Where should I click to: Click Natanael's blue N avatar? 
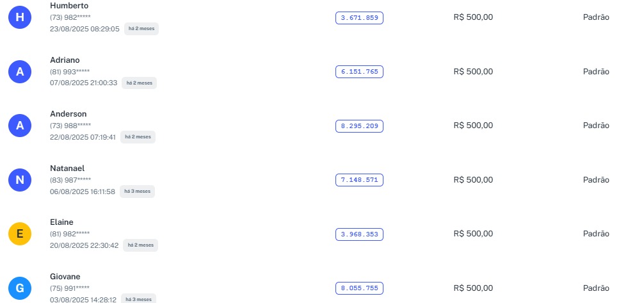[20, 180]
